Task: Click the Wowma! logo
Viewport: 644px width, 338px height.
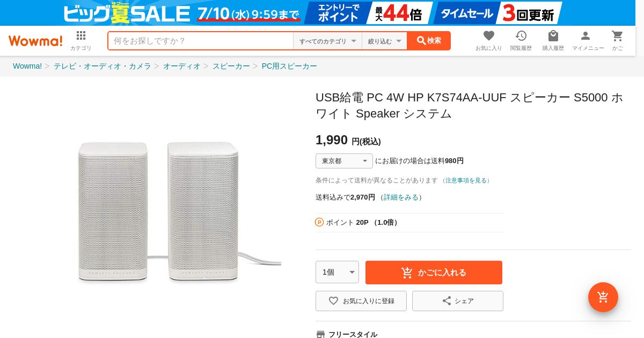Action: [x=35, y=41]
